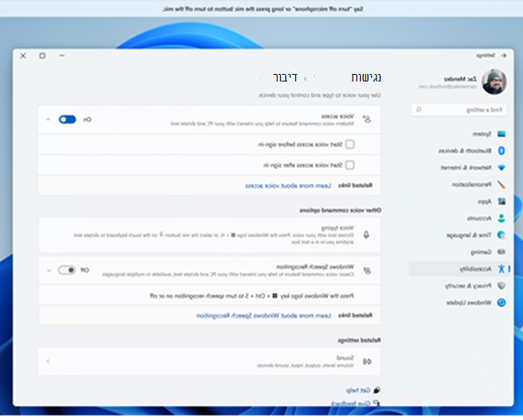The width and height of the screenshot is (523, 420).
Task: Click the Give feedback icon
Action: click(377, 403)
